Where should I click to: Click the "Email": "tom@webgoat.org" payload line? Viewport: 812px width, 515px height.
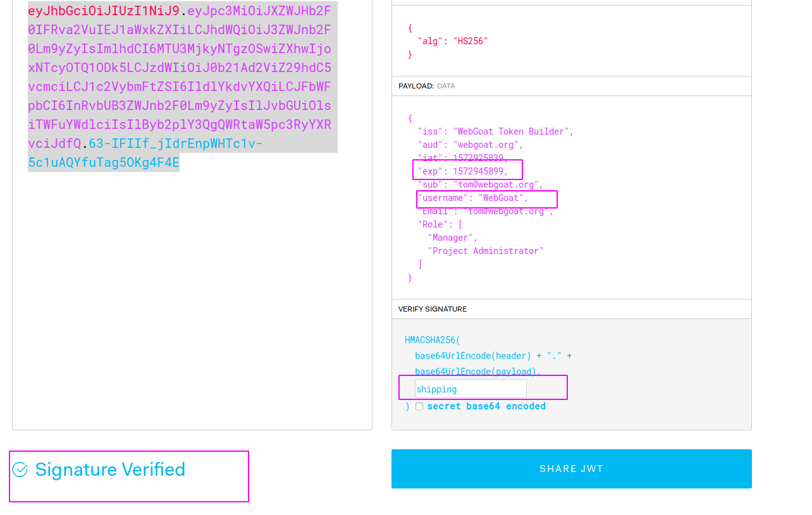486,211
